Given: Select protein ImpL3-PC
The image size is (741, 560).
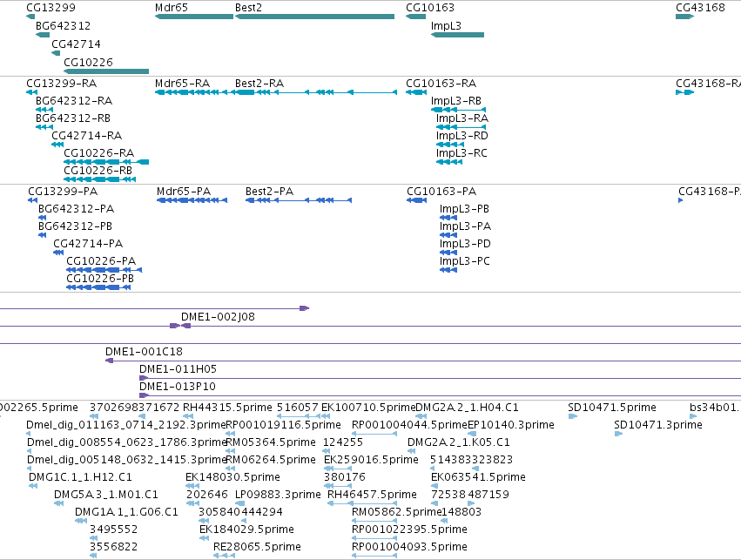Looking at the screenshot, I should click(448, 270).
